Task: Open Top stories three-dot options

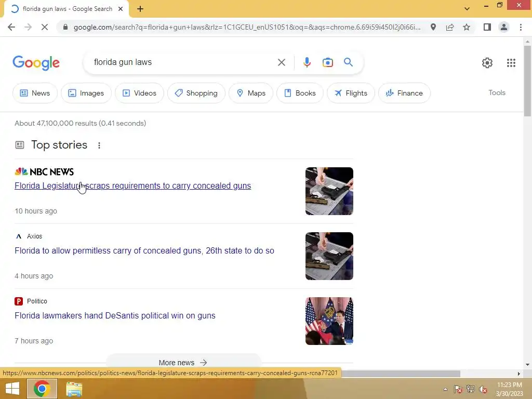Action: pos(99,145)
